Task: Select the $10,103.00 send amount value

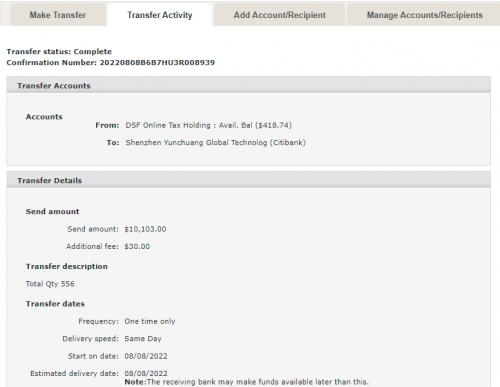Action: click(145, 229)
